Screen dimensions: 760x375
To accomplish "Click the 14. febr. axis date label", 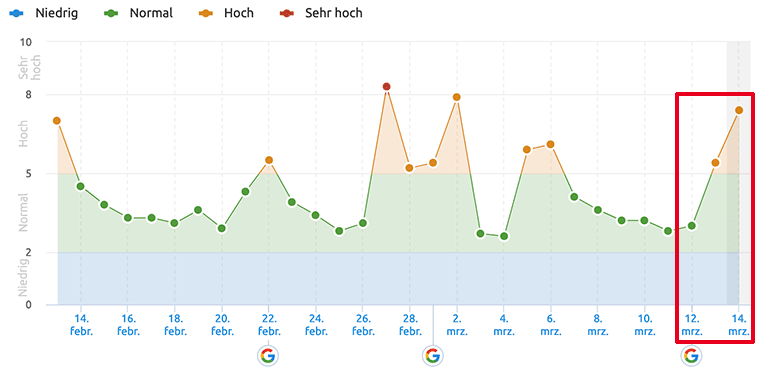I will coord(80,325).
